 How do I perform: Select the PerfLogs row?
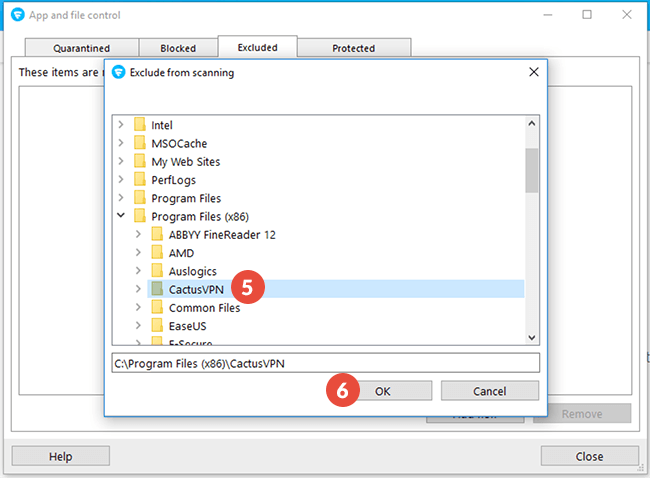coord(173,180)
